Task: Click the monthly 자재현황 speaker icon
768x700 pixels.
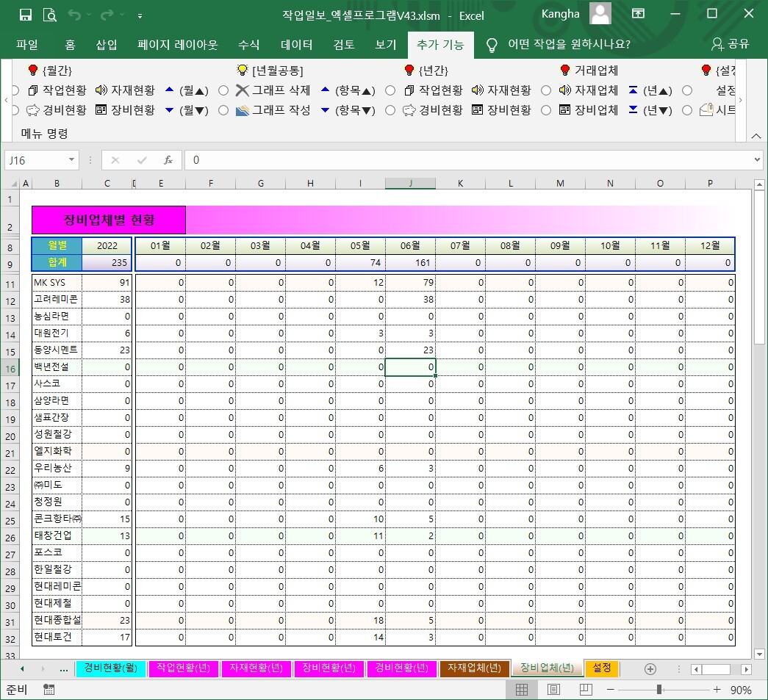Action: pyautogui.click(x=101, y=90)
